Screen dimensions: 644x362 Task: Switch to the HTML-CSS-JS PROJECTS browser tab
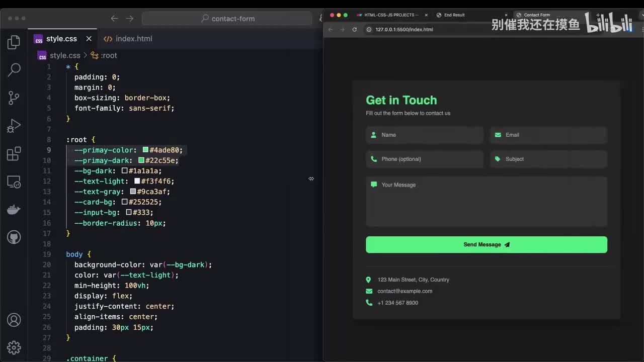tap(391, 15)
